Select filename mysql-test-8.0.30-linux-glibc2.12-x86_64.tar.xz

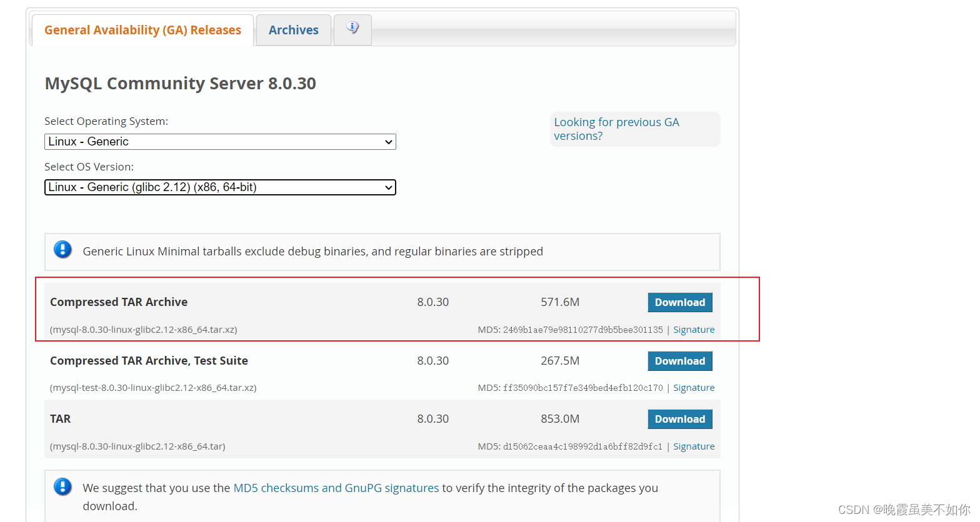coord(153,388)
